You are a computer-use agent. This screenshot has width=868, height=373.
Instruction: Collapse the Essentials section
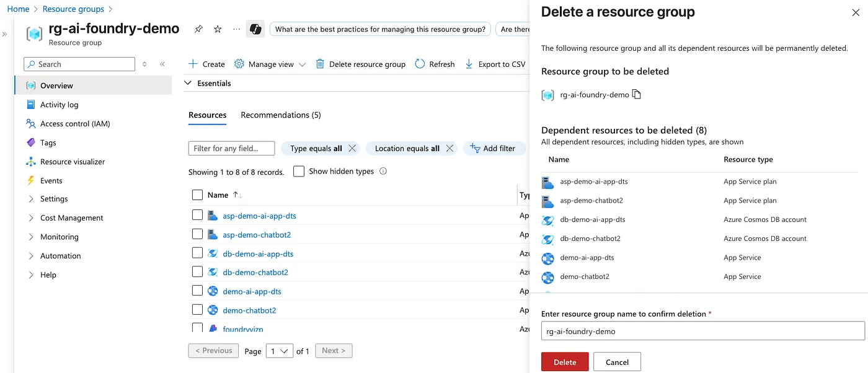(x=188, y=83)
